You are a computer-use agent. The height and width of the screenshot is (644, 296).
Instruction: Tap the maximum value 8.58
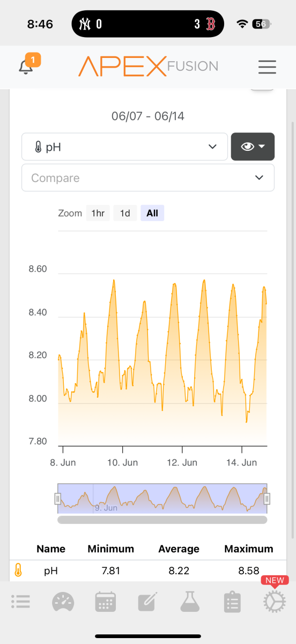click(x=249, y=570)
